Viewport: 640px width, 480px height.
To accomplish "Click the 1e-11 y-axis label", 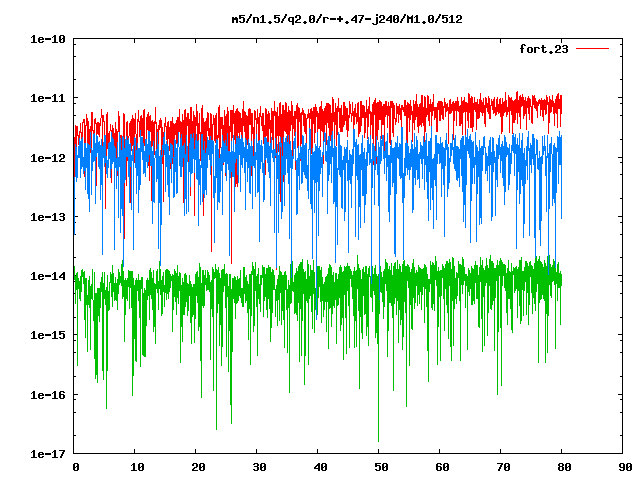I will click(48, 98).
